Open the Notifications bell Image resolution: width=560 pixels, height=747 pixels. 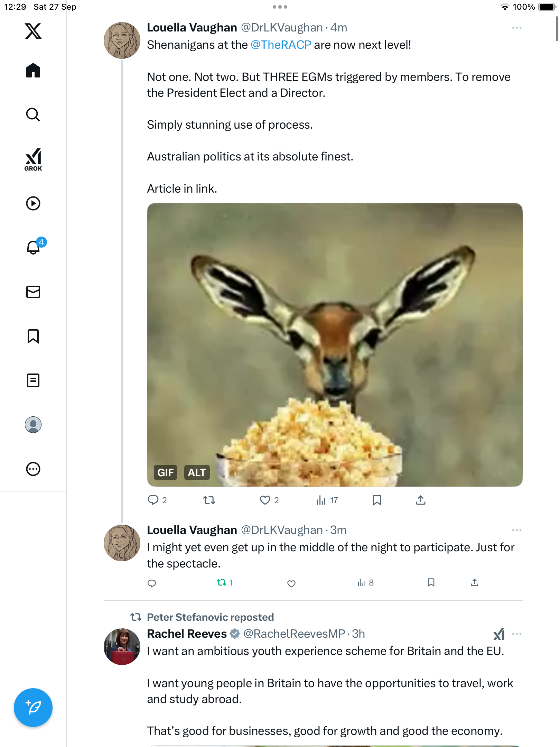(33, 247)
